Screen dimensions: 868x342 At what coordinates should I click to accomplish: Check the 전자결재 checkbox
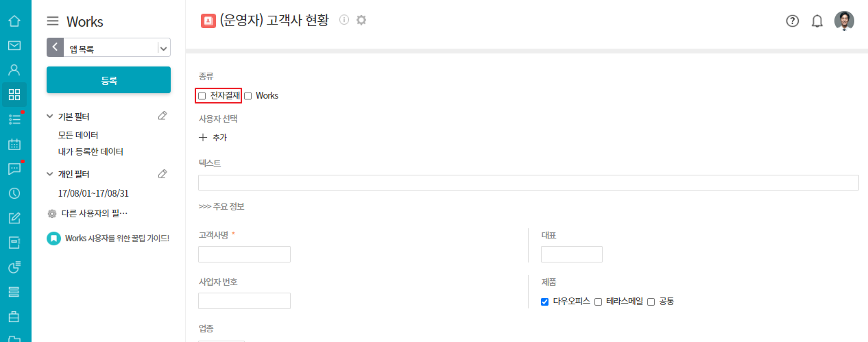(202, 96)
